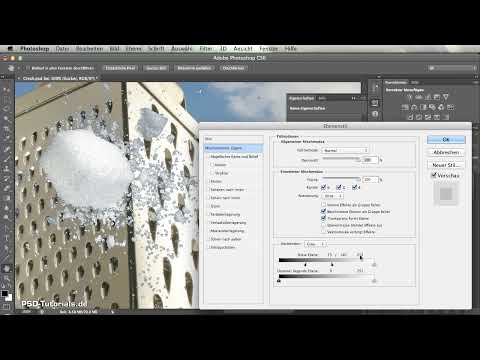Select the Pen tool
Viewport: 480px width, 360px height.
(x=6, y=228)
